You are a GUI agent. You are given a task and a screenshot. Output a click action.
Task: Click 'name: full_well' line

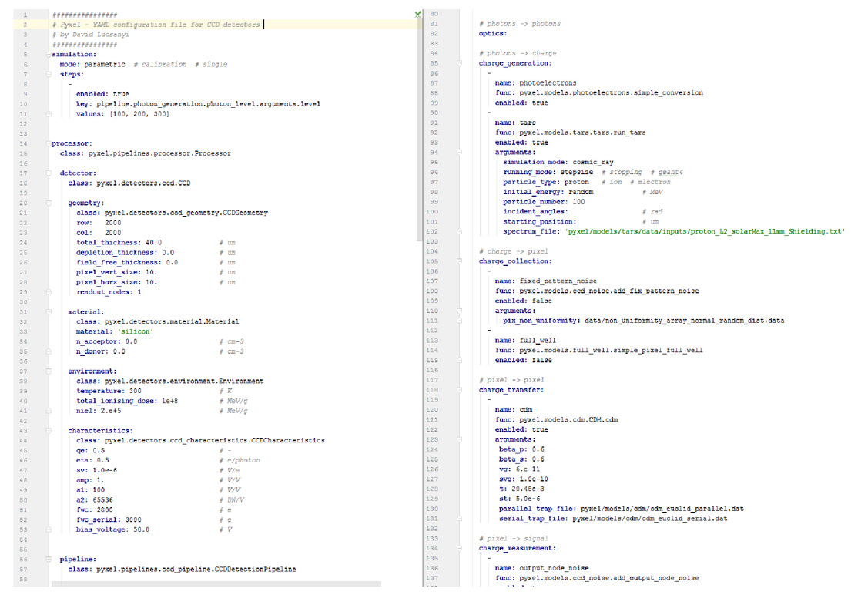525,341
